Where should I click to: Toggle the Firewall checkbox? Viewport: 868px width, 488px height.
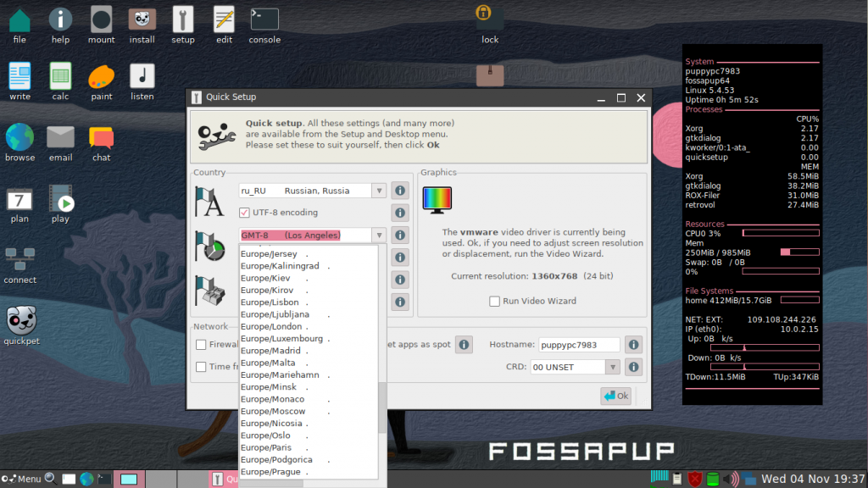coord(201,345)
